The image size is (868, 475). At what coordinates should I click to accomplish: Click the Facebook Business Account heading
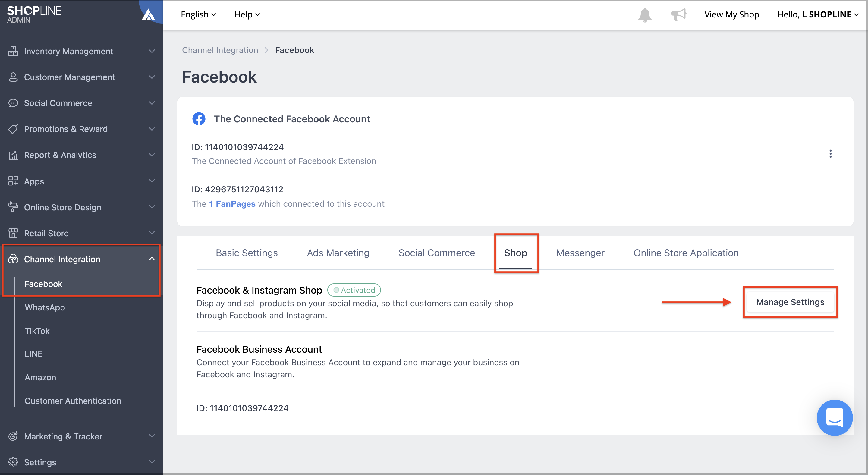259,349
